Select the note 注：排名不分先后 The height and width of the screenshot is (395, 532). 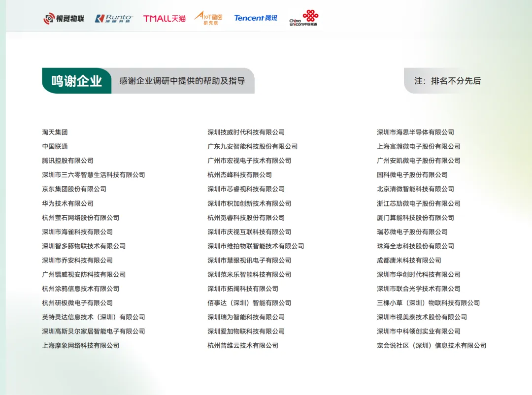tap(447, 81)
